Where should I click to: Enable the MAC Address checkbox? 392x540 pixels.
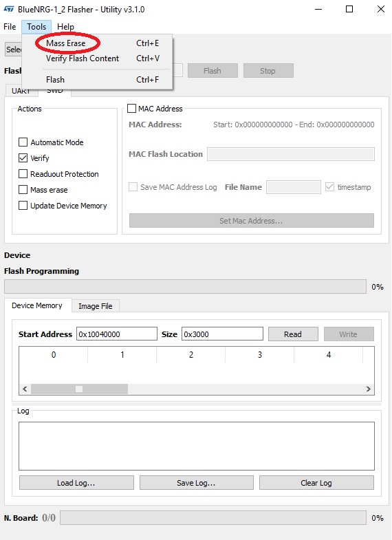click(132, 109)
